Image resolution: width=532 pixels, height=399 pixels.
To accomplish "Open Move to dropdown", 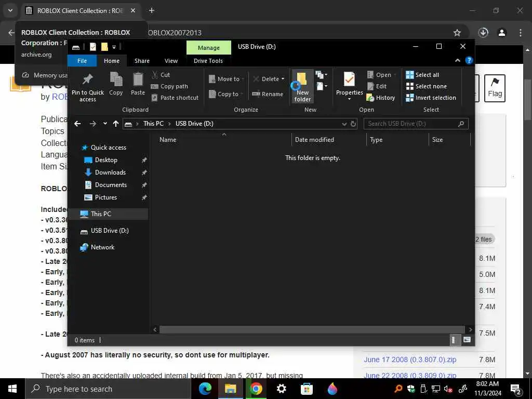I will [227, 79].
